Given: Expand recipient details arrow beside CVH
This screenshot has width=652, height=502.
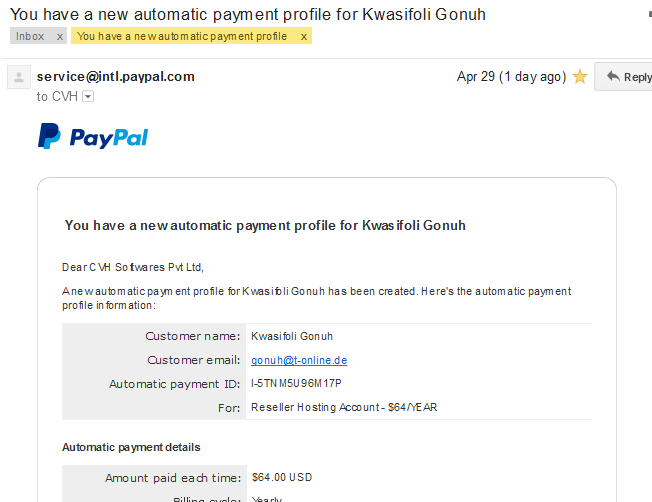Looking at the screenshot, I should 88,96.
